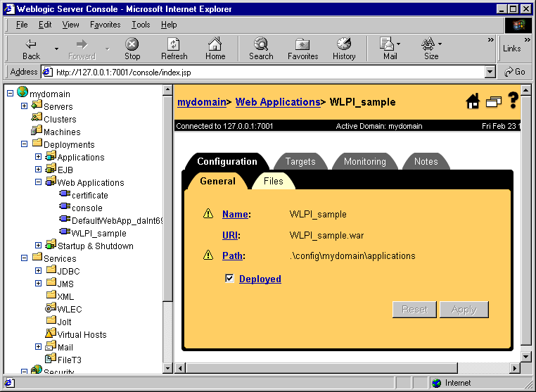This screenshot has height=392, width=536.
Task: Switch to the Files sub-tab
Action: (274, 182)
